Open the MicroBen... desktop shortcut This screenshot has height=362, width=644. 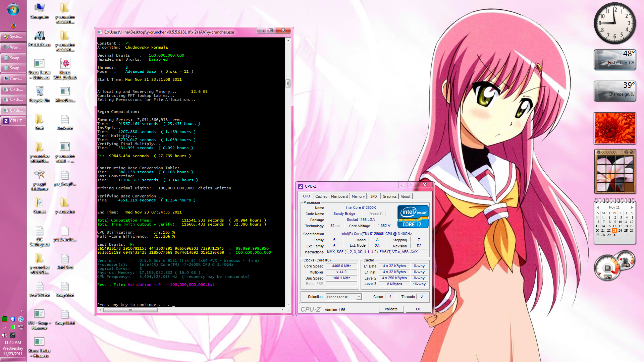tap(65, 92)
